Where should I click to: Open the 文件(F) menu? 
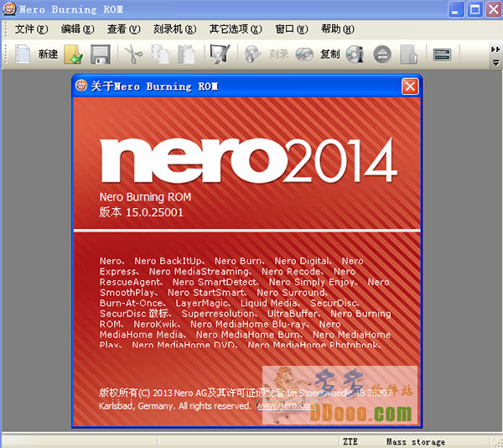(x=32, y=29)
